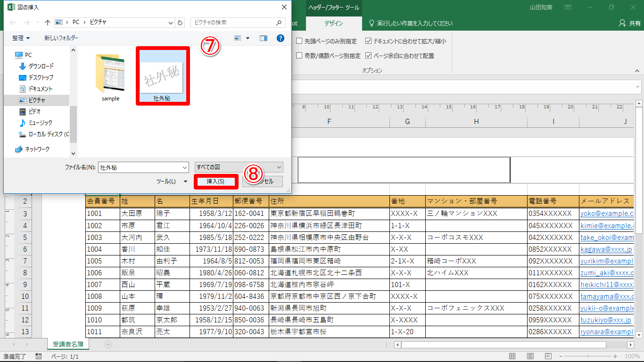Click PC in the address path
The image size is (644, 362).
click(75, 23)
